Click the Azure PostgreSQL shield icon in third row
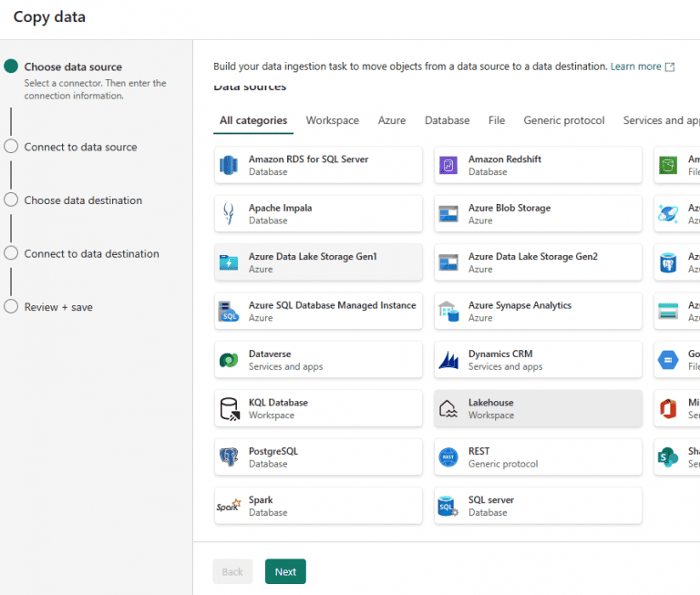700x595 pixels. coord(668,262)
